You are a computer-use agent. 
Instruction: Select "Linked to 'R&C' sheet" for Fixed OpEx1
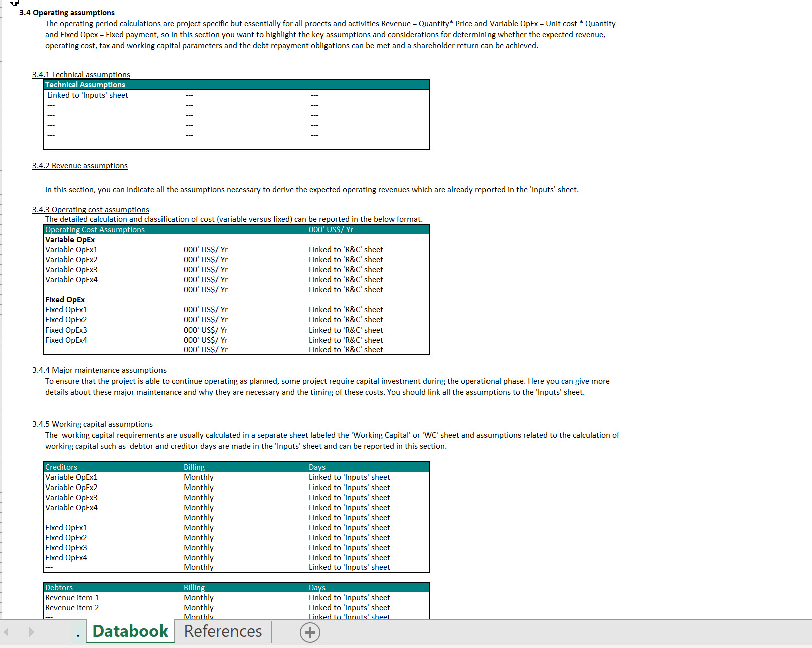coord(346,310)
